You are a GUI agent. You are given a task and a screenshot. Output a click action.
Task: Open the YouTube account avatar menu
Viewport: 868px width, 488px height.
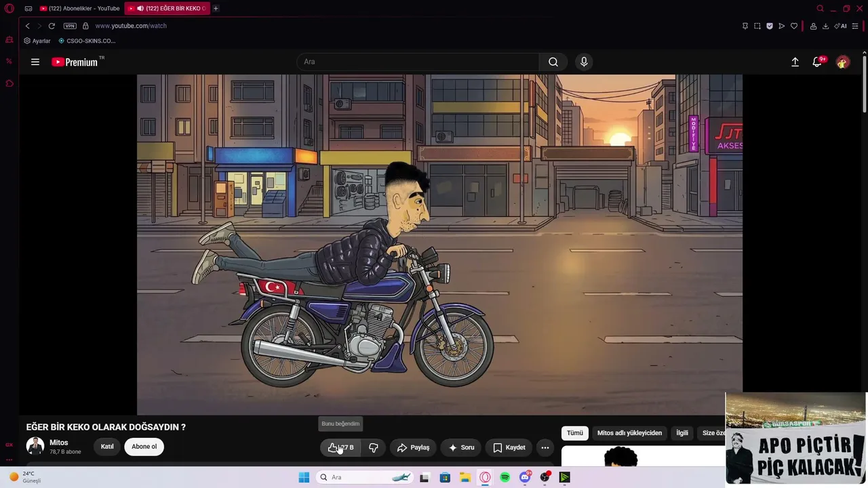pyautogui.click(x=842, y=62)
